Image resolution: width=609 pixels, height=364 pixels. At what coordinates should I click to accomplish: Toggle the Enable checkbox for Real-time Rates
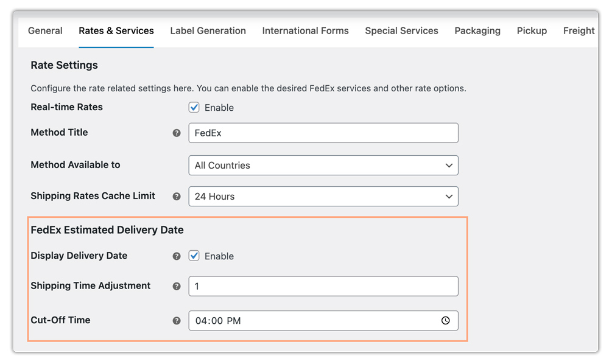click(x=194, y=107)
